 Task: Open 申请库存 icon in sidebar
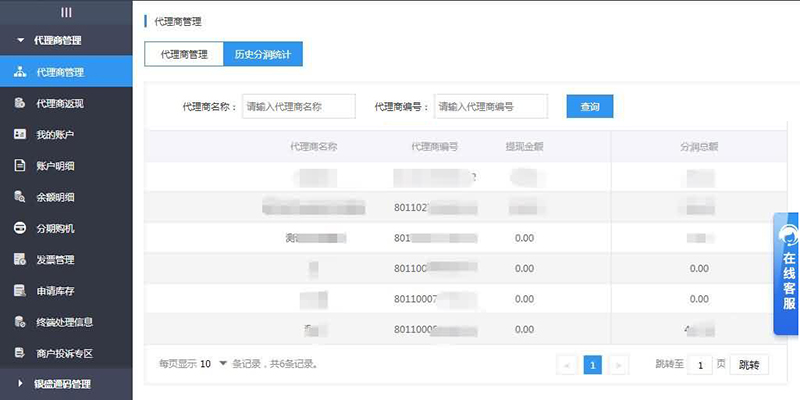pos(20,291)
